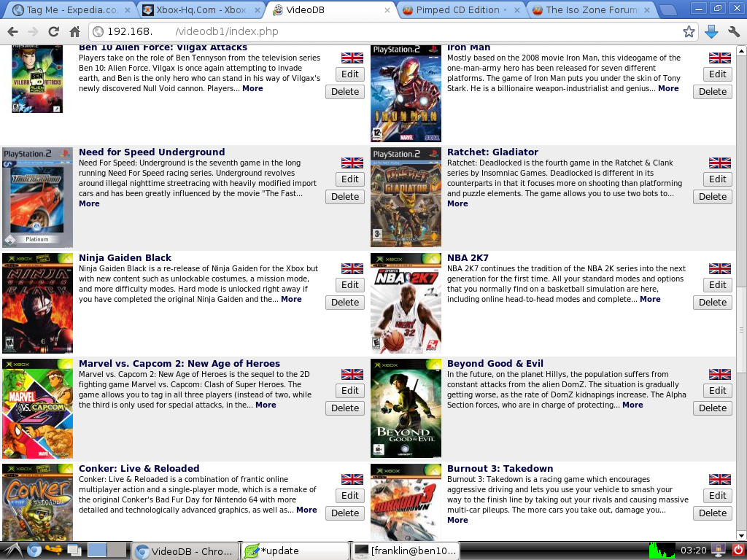Open the Need for Speed Underground title link
747x560 pixels.
(x=152, y=152)
